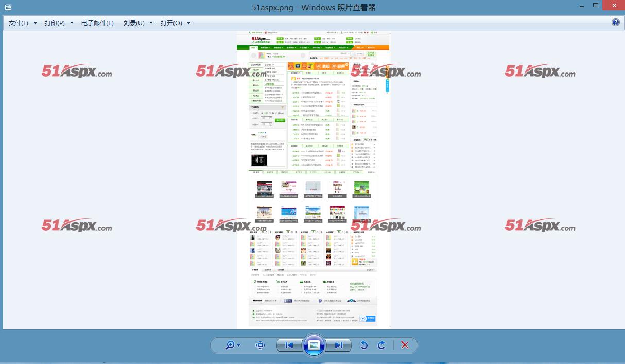Rotate the image clockwise
The height and width of the screenshot is (364, 625).
[381, 345]
